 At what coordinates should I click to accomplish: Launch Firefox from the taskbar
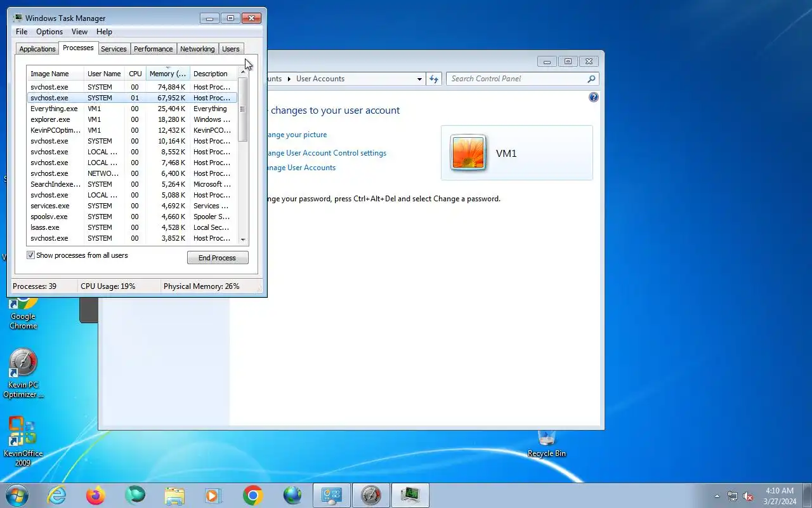pyautogui.click(x=96, y=495)
